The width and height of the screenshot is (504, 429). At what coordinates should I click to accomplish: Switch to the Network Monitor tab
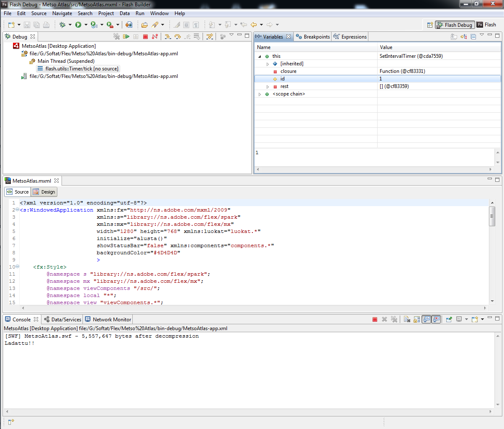point(108,319)
